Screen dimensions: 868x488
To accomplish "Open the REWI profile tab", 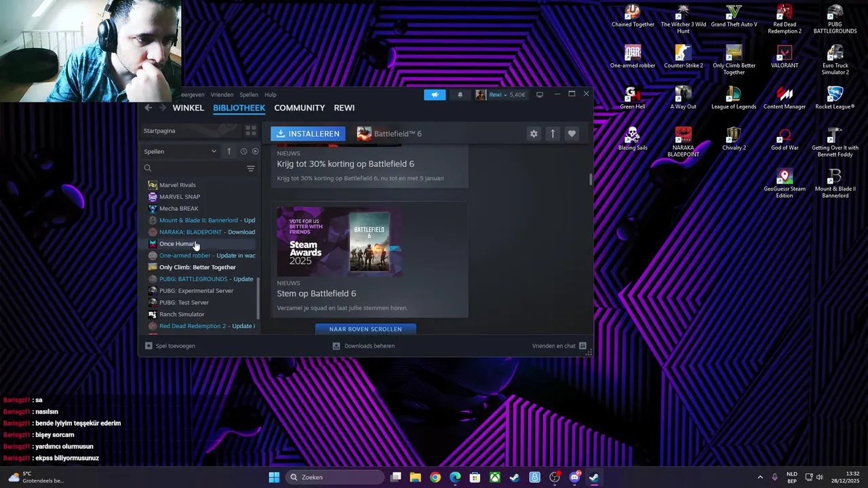I will pos(344,108).
